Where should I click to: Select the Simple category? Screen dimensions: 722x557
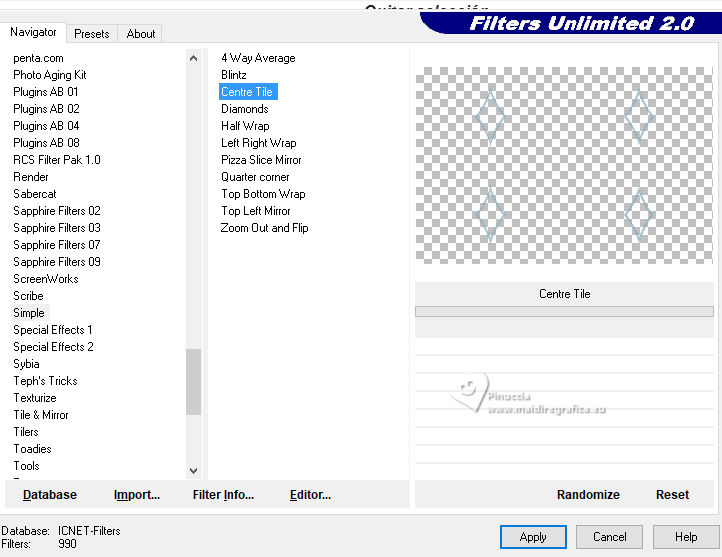(29, 313)
